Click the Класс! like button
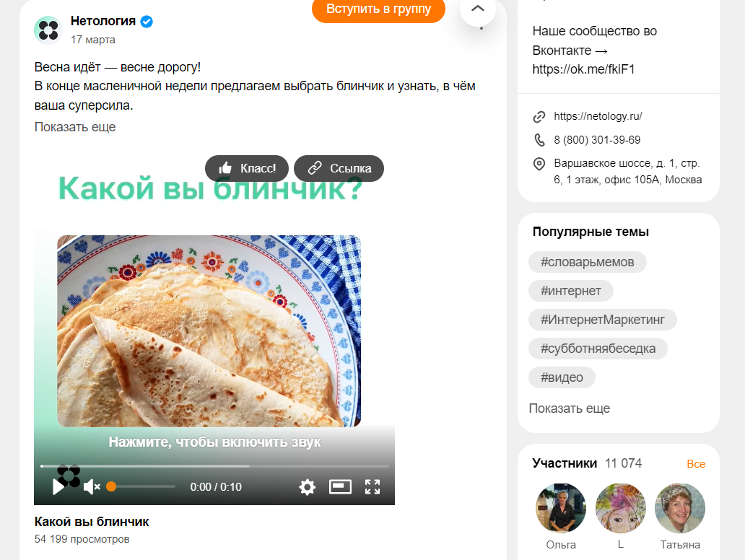The height and width of the screenshot is (560, 745). click(x=247, y=168)
